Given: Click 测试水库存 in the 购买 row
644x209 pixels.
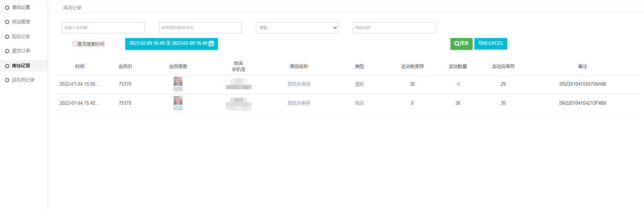Looking at the screenshot, I should click(299, 103).
